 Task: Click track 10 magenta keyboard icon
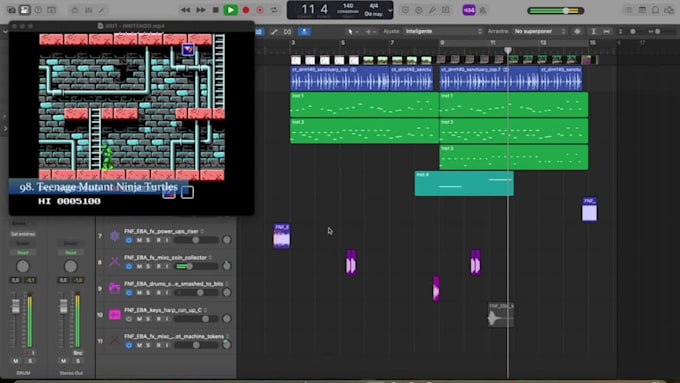(x=114, y=315)
